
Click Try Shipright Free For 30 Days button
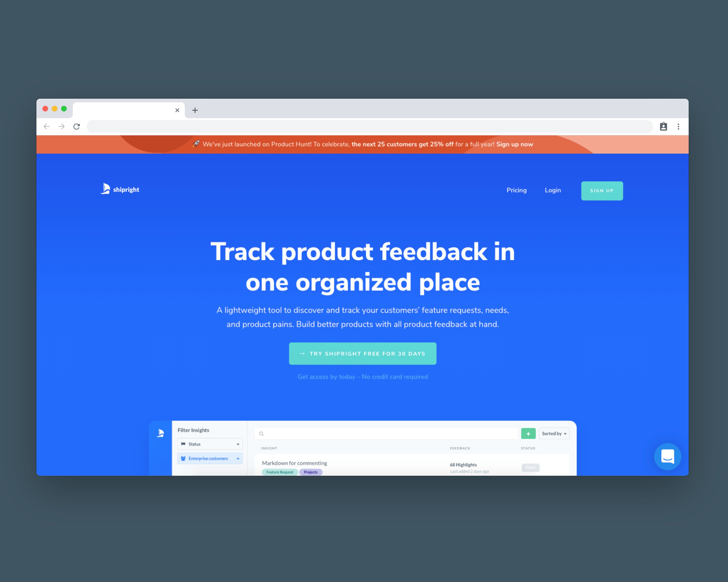click(x=363, y=354)
